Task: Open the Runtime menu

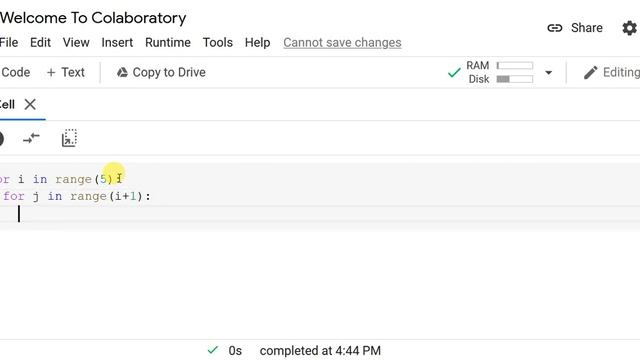Action: pyautogui.click(x=168, y=42)
